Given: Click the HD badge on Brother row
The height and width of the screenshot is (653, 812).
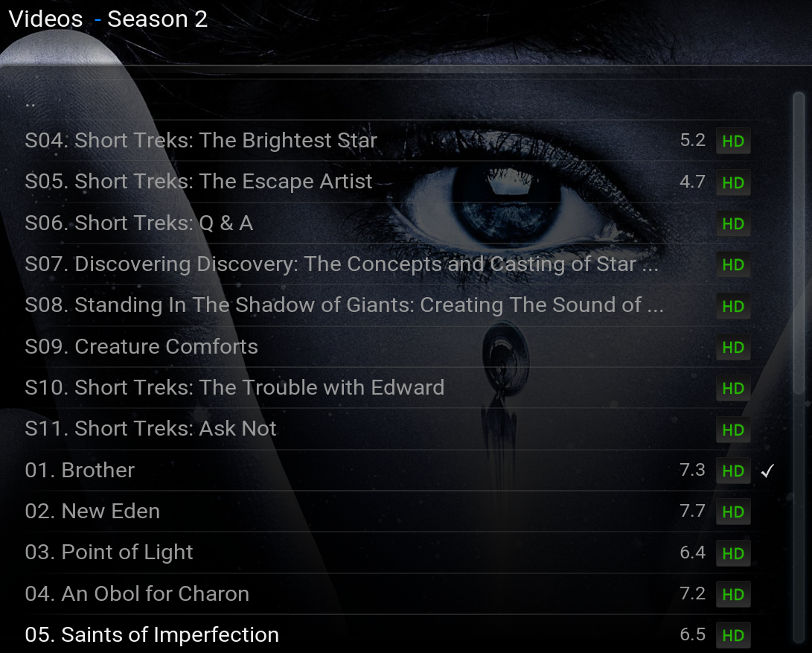Looking at the screenshot, I should click(733, 471).
